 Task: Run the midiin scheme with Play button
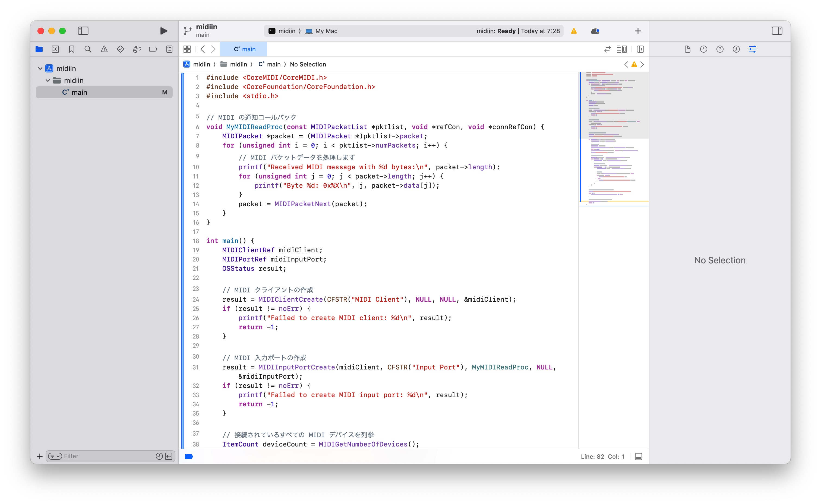163,31
